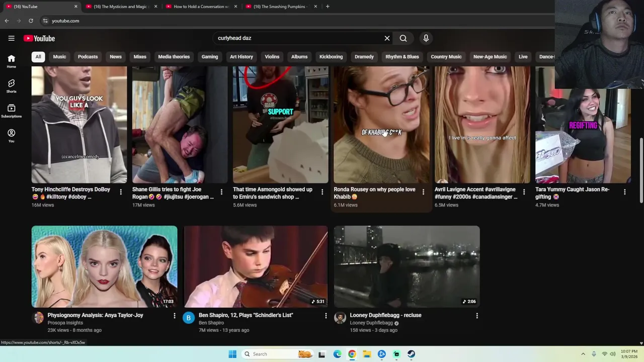Open the You sidebar section
This screenshot has height=362, width=644.
point(11,136)
